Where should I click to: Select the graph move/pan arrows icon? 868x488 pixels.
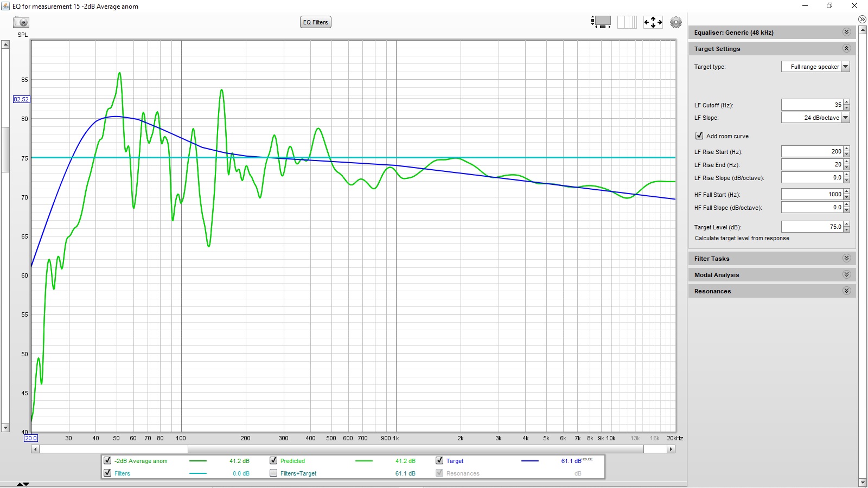point(653,22)
